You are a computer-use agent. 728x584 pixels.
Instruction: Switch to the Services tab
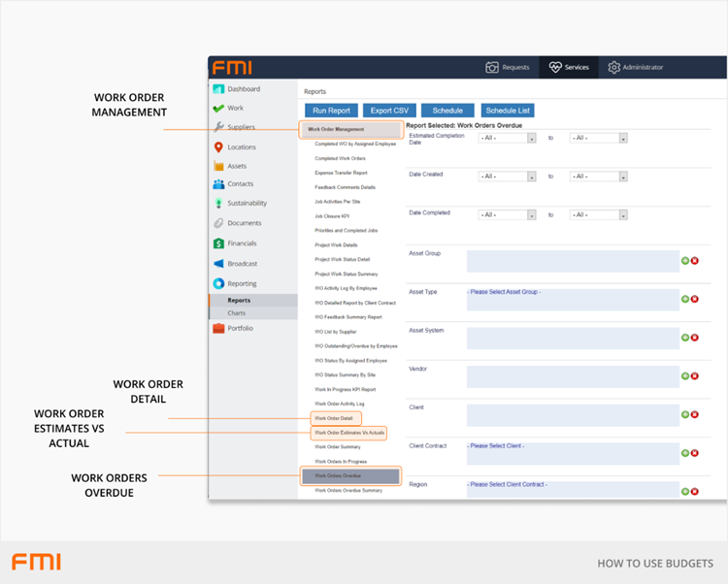(569, 67)
